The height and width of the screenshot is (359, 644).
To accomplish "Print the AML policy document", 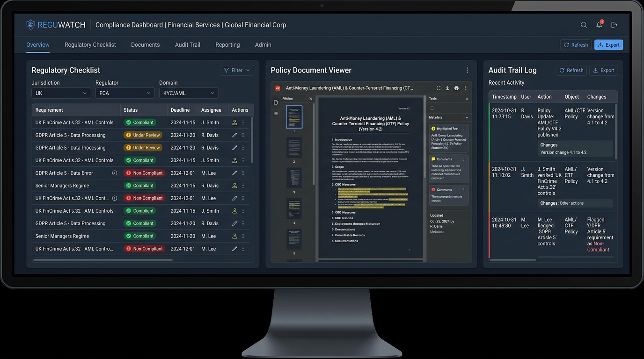I will (x=456, y=88).
